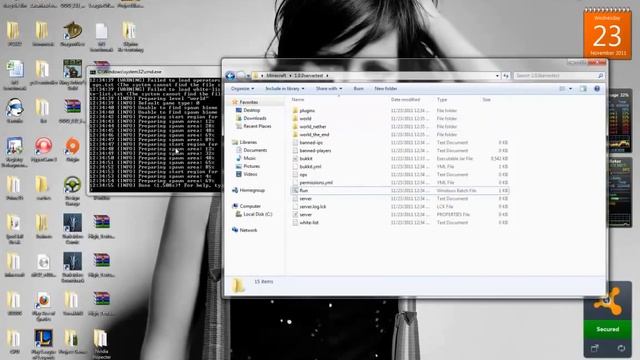Viewport: 640px width, 360px height.
Task: Open recent pages dropdown beside Forward button
Action: point(248,76)
